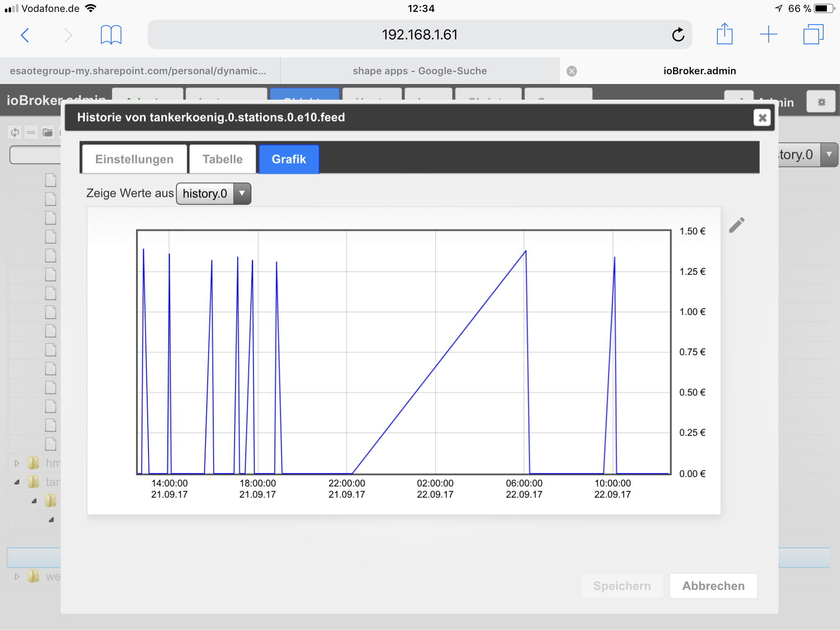
Task: Tap the 192.168.1.61 address bar
Action: coord(419,35)
